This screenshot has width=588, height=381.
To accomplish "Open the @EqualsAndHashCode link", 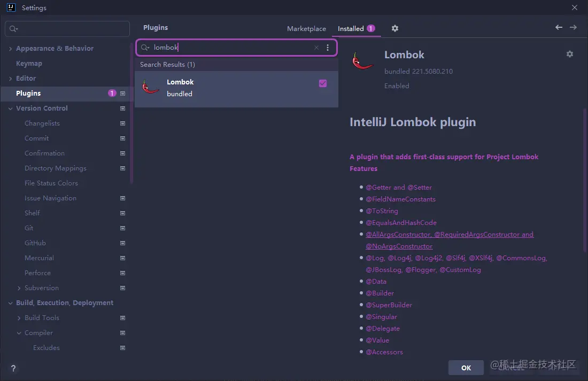I will [x=401, y=223].
